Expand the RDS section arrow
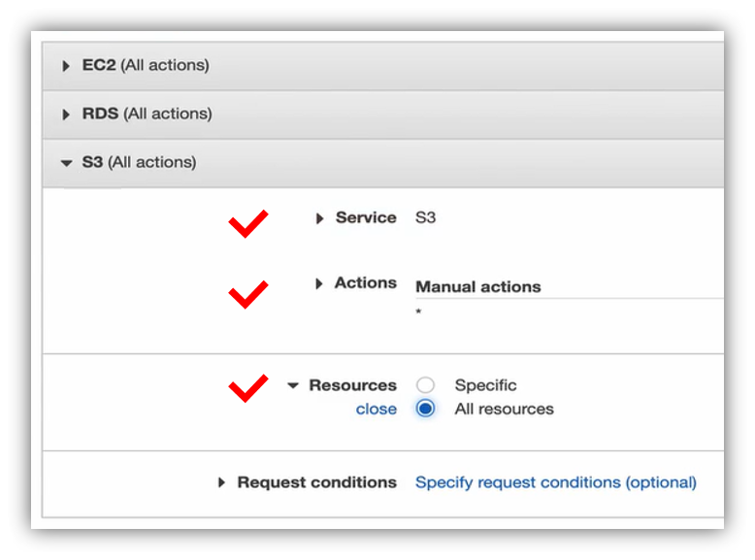 click(66, 115)
